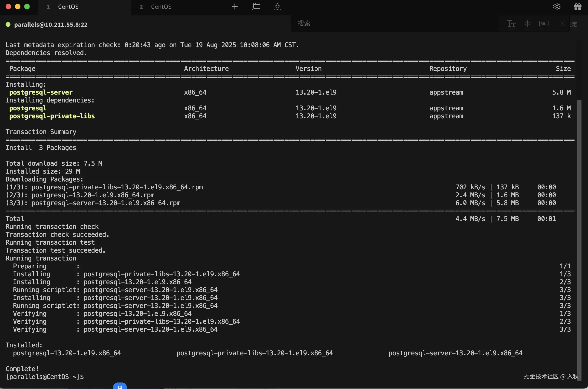Screen dimensions: 588x389
Task: Switch to tab 1 CentOS
Action: click(68, 7)
